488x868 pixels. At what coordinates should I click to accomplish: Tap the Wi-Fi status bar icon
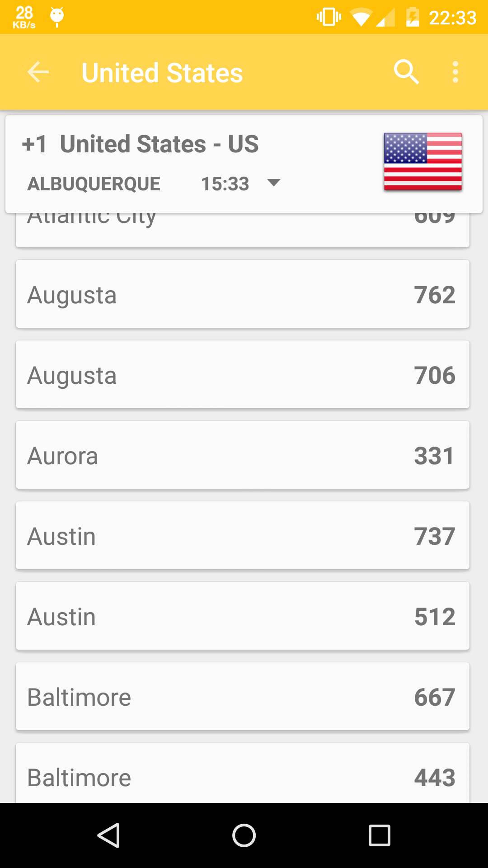coord(361,18)
